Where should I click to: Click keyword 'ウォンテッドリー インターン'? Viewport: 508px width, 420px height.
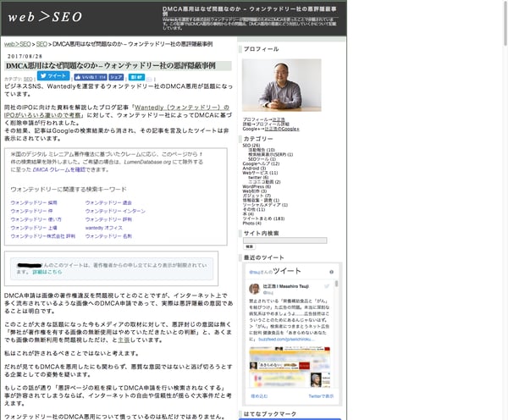tap(115, 211)
